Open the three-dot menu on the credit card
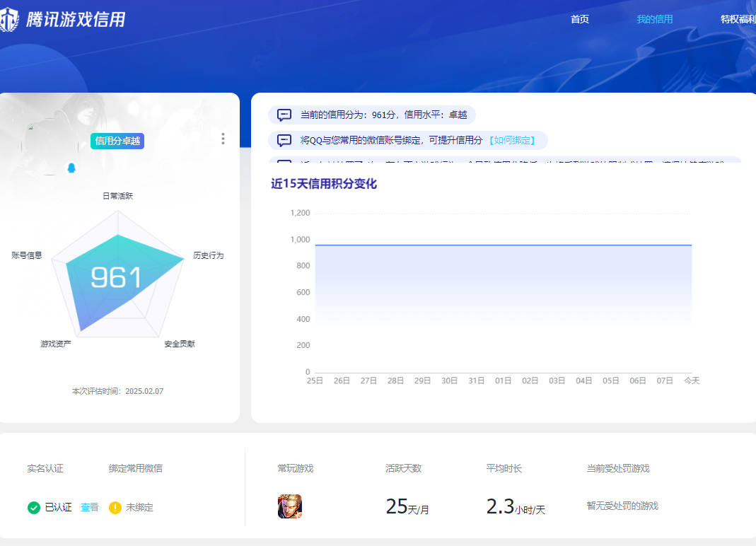756x546 pixels. point(223,139)
